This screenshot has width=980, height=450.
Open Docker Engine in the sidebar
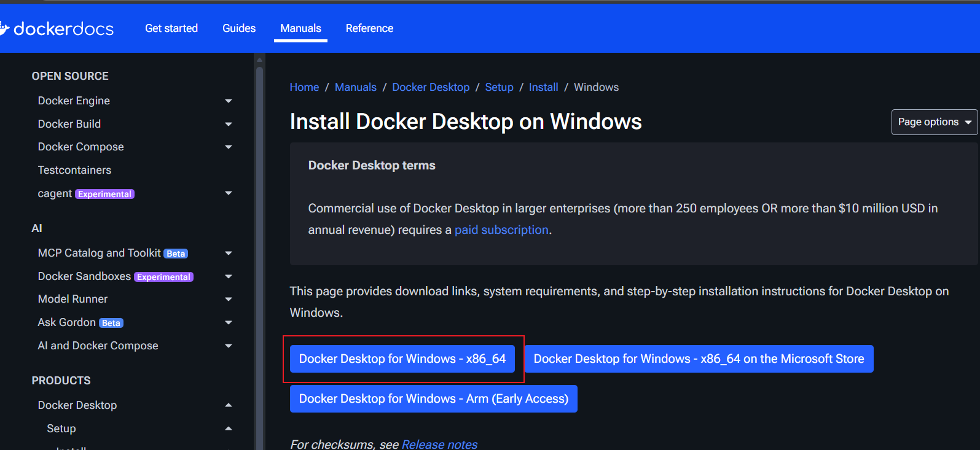[x=74, y=101]
